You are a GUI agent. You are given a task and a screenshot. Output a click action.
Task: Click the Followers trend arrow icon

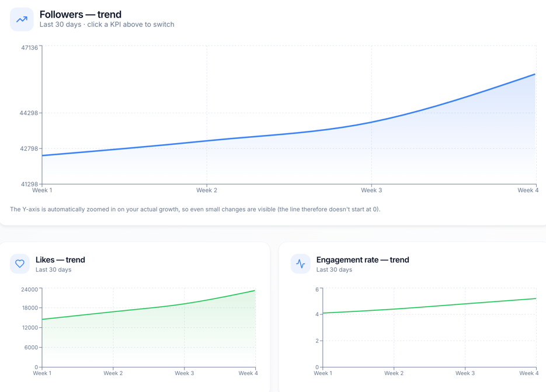[22, 19]
